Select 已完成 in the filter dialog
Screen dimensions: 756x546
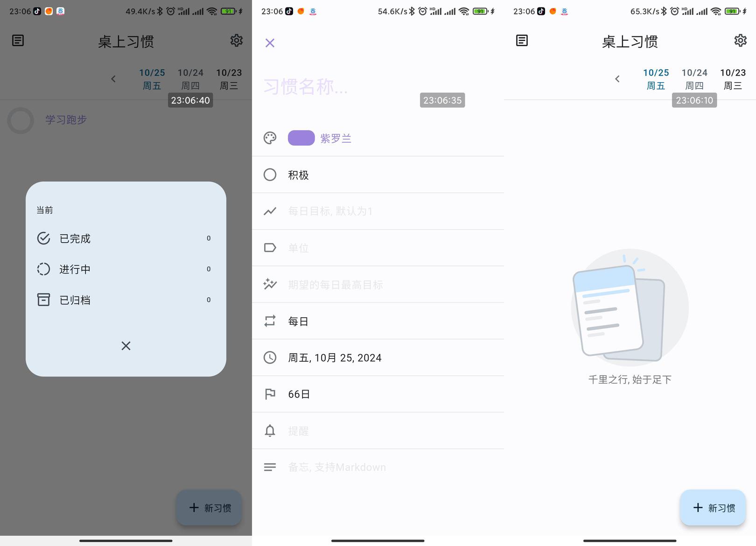[126, 238]
